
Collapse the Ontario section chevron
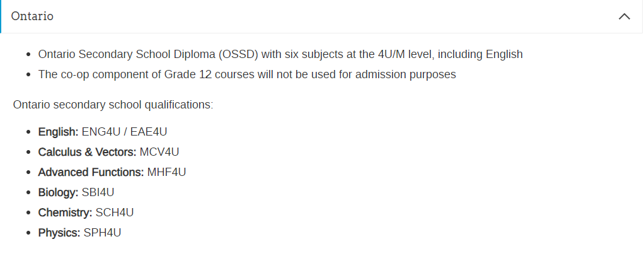[x=624, y=16]
